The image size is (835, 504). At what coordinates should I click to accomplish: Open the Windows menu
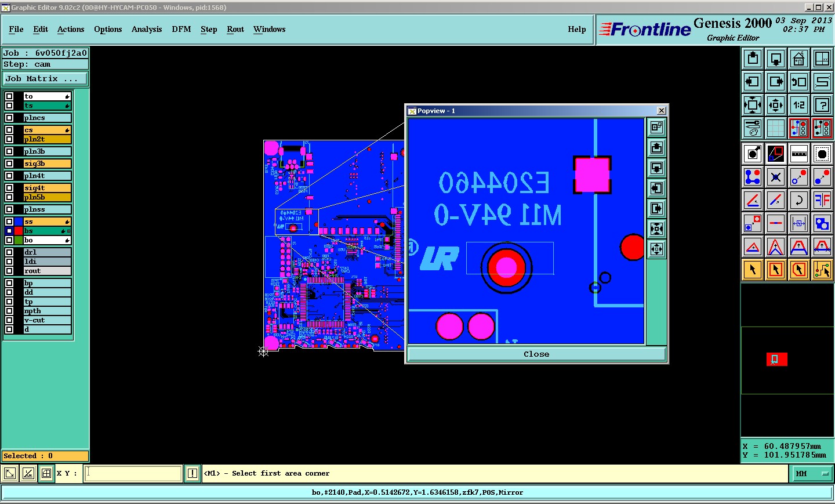(x=270, y=29)
